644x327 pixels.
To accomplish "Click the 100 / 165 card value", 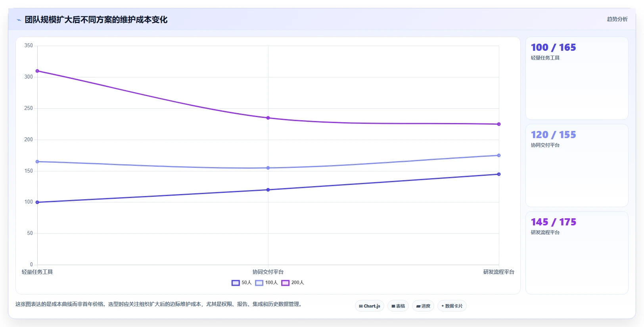I will tap(553, 48).
